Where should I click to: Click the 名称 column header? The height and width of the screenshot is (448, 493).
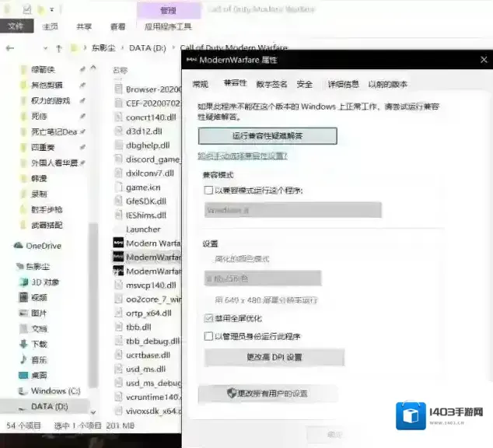click(x=120, y=71)
